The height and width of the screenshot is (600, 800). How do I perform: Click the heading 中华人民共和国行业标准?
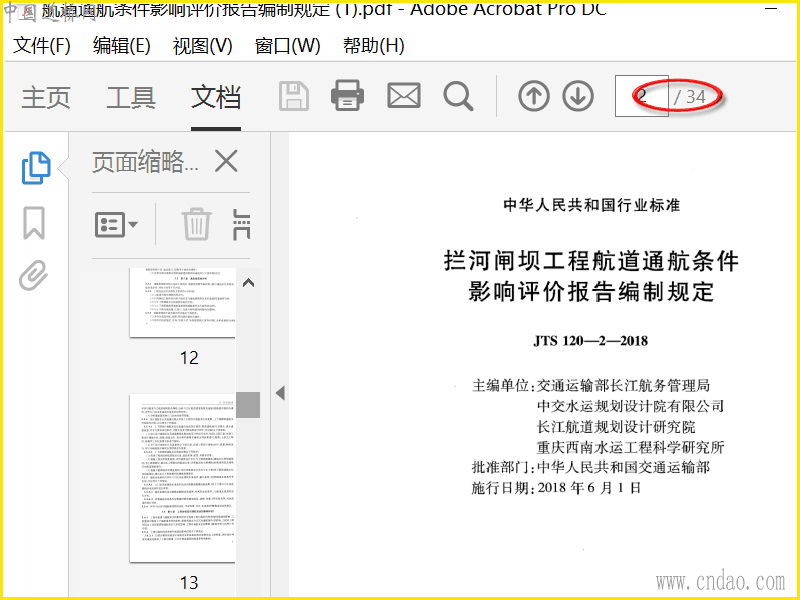tap(591, 205)
